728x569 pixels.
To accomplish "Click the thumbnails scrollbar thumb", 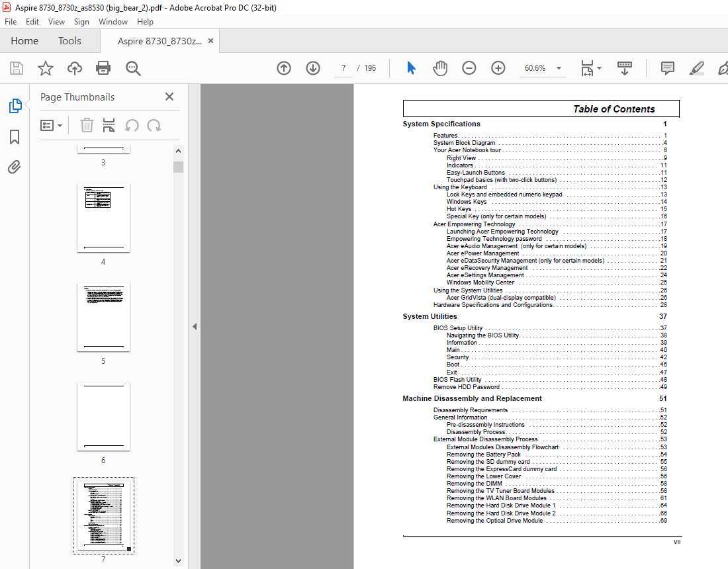I will pyautogui.click(x=178, y=167).
